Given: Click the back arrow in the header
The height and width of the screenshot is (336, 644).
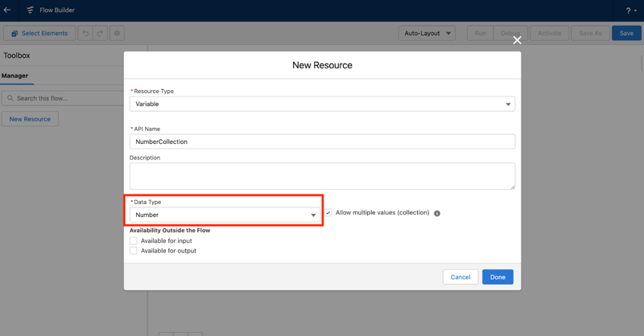Looking at the screenshot, I should click(7, 10).
